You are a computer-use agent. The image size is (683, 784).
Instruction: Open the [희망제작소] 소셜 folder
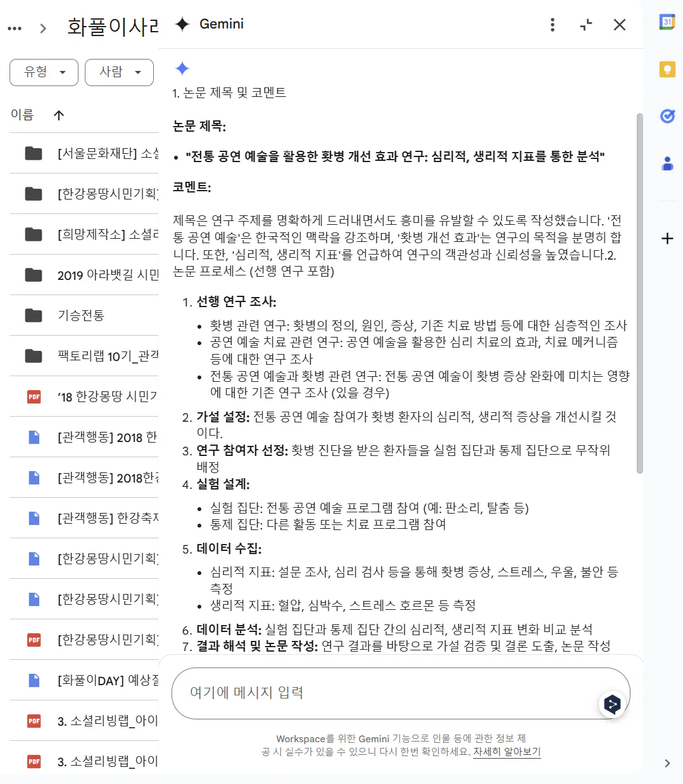click(84, 234)
